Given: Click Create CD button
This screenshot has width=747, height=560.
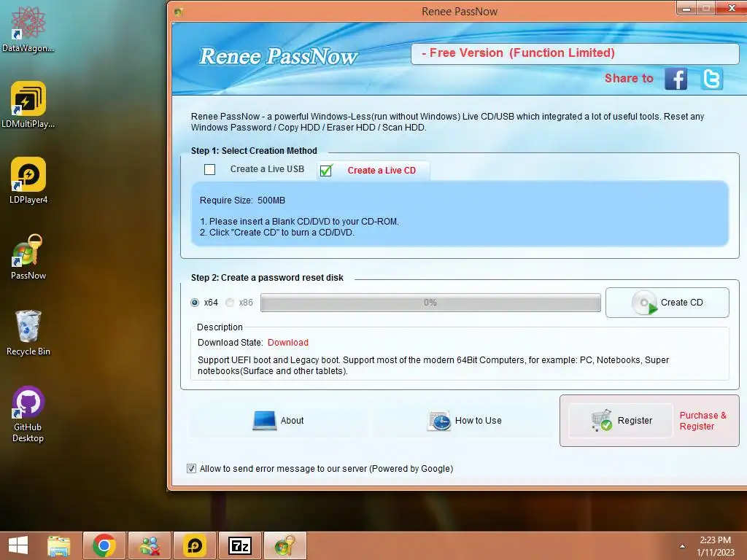Looking at the screenshot, I should 667,303.
